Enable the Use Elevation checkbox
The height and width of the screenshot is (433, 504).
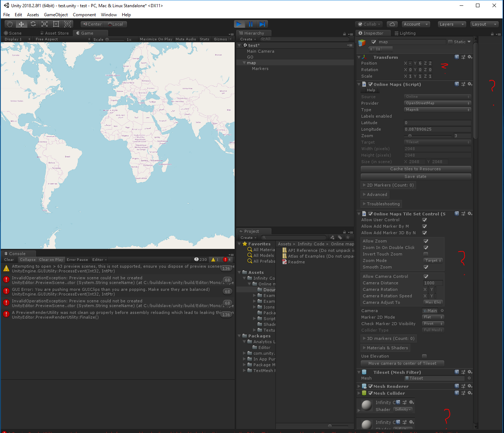click(424, 356)
